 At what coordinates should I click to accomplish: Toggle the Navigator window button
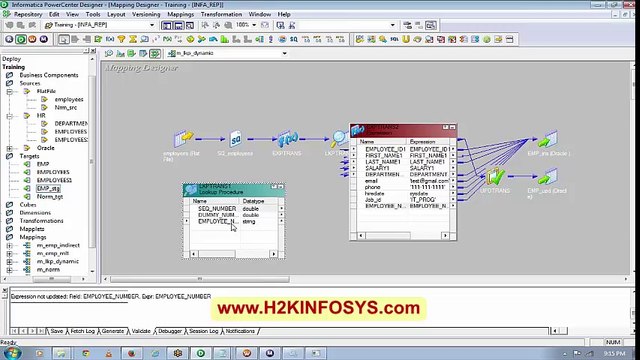pos(167,25)
